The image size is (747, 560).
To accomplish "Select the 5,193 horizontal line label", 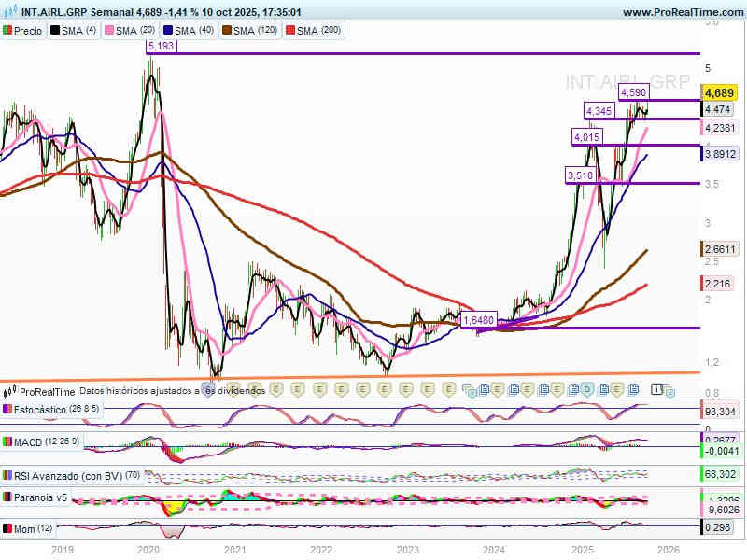I will point(161,46).
